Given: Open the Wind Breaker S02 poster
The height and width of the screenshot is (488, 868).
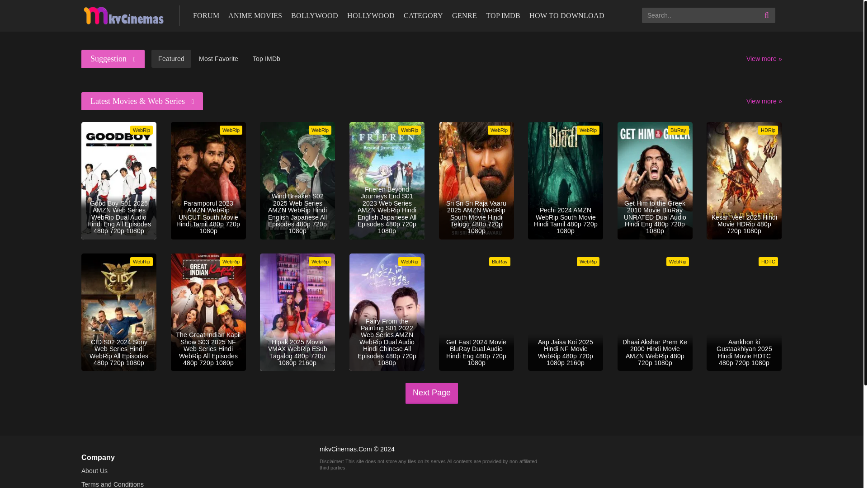Looking at the screenshot, I should tap(297, 181).
